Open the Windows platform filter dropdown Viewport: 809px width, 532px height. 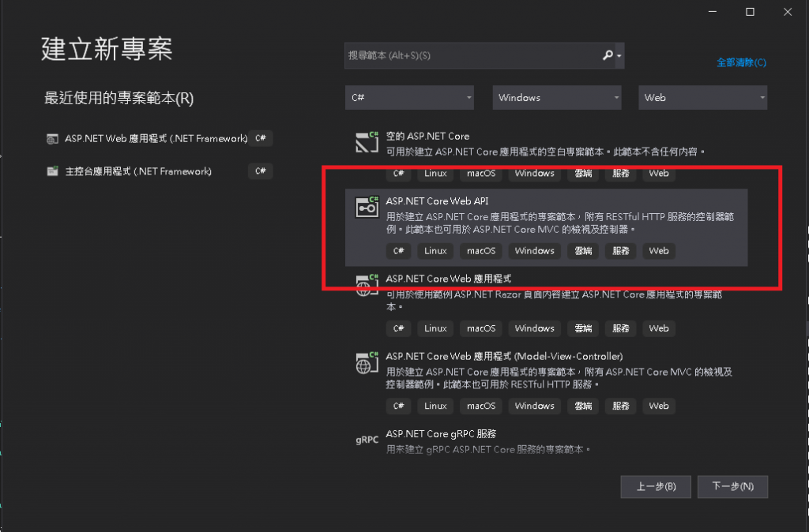point(557,97)
